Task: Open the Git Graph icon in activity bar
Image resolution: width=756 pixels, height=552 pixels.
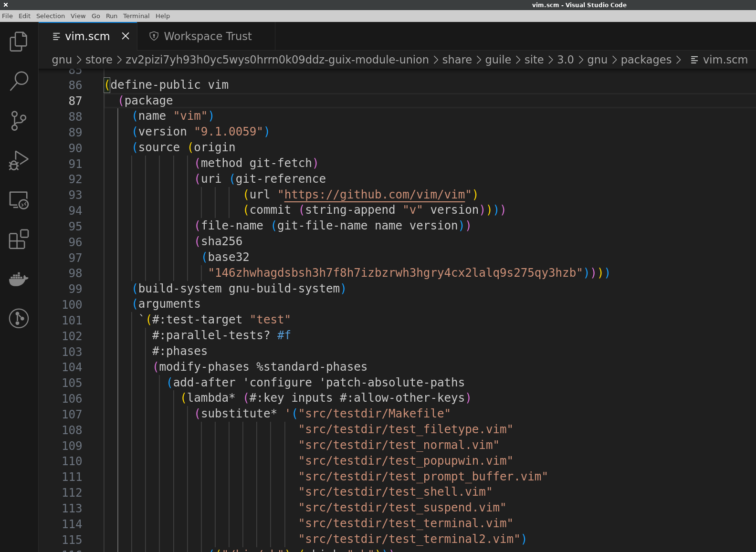Action: pos(19,319)
